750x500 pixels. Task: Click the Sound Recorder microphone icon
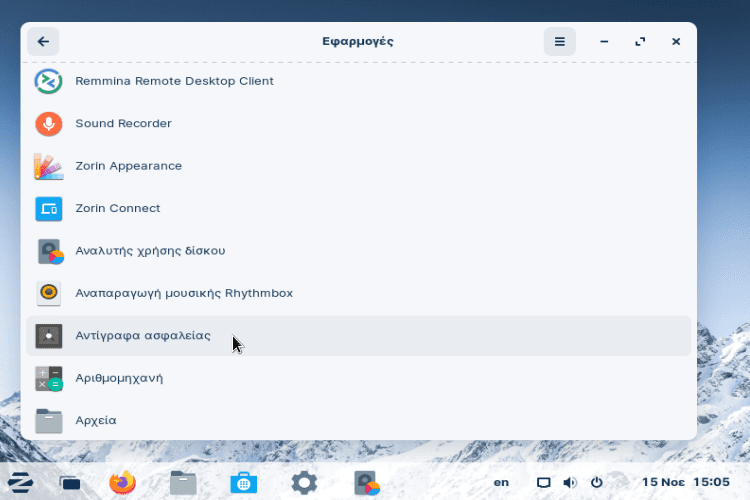pos(48,123)
